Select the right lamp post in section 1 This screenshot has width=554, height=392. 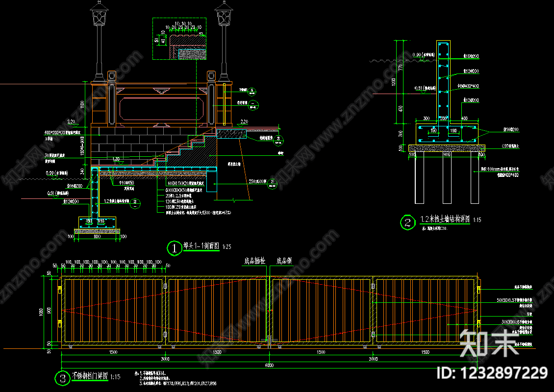click(x=224, y=41)
